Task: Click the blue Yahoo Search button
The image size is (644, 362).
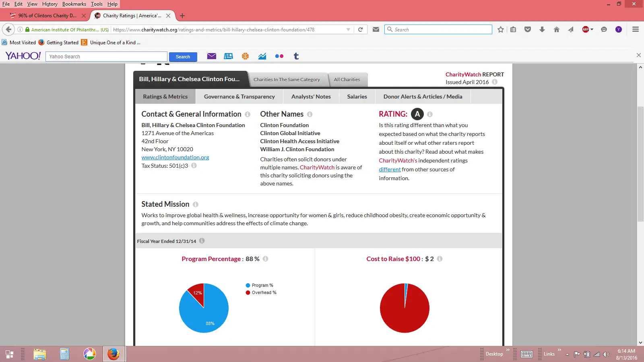Action: (x=183, y=57)
